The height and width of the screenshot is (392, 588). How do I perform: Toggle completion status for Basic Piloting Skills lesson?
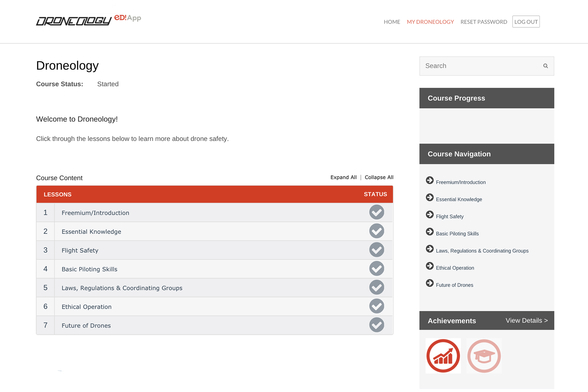coord(377,269)
